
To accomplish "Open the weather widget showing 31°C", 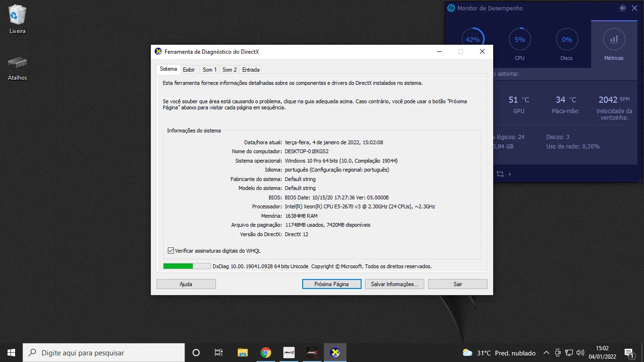I will 499,353.
